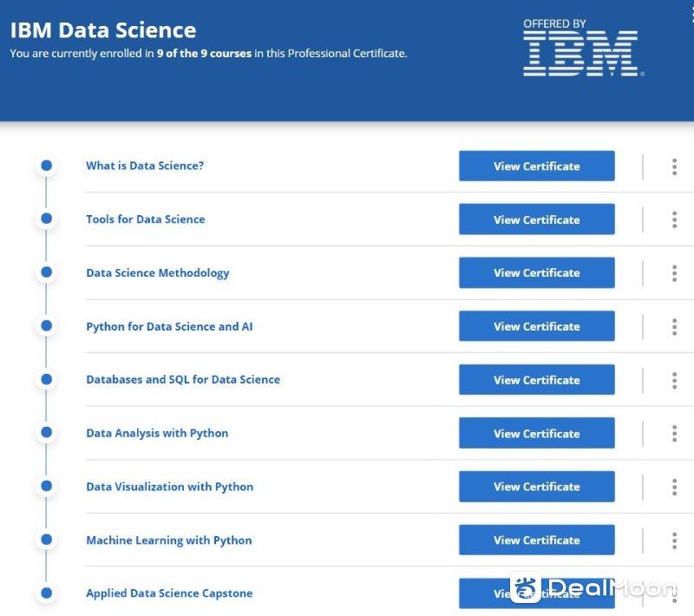Open the three-dot menu for What is Data Science?
694x616 pixels.
(674, 167)
